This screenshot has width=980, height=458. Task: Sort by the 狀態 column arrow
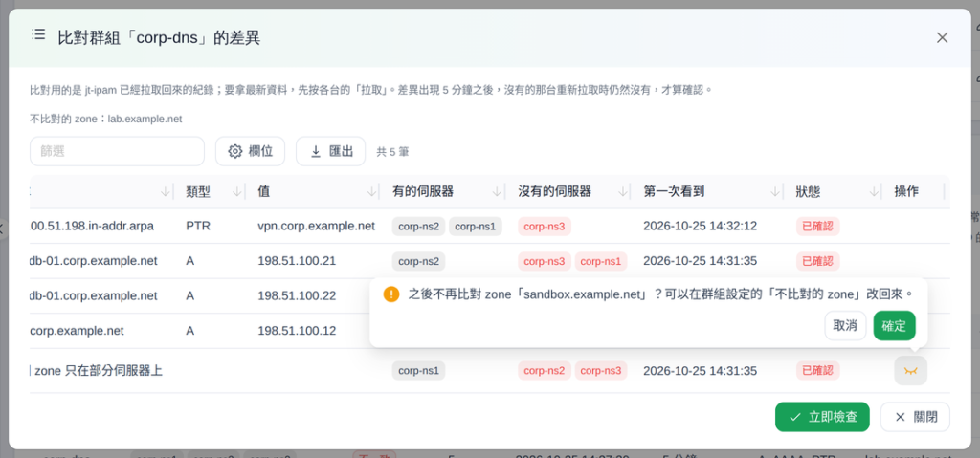click(874, 192)
